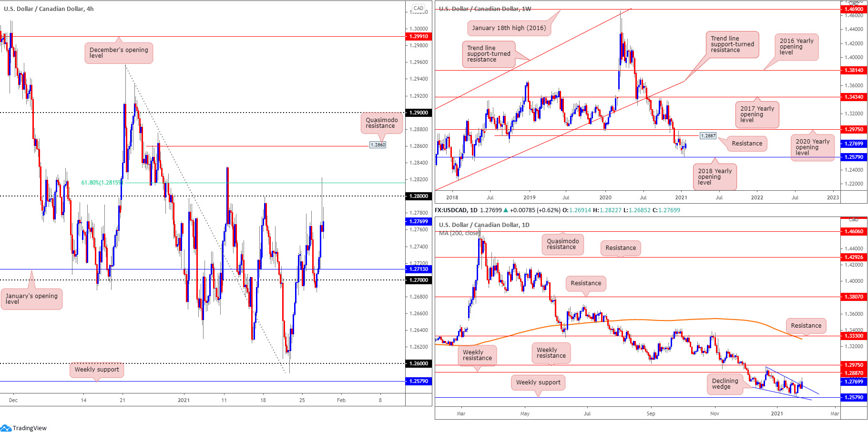The image size is (868, 434).
Task: Click the red 1.42926 price tag
Action: pos(854,257)
